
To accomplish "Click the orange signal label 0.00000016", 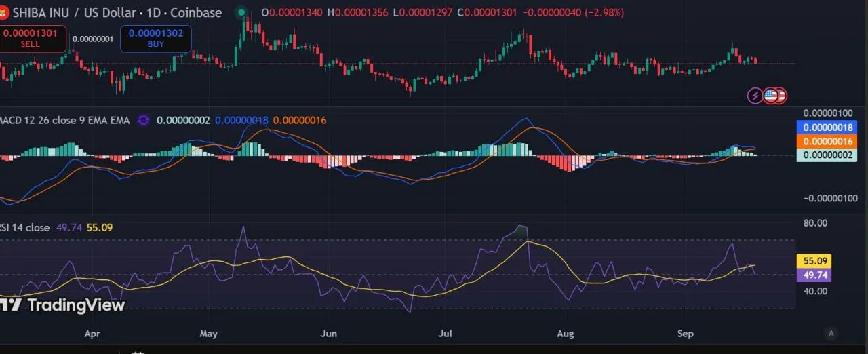I will 300,120.
